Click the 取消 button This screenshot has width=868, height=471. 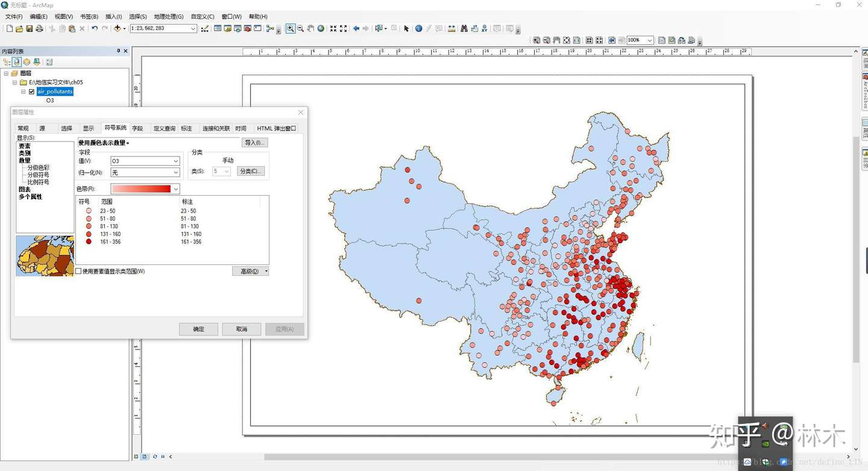(242, 329)
